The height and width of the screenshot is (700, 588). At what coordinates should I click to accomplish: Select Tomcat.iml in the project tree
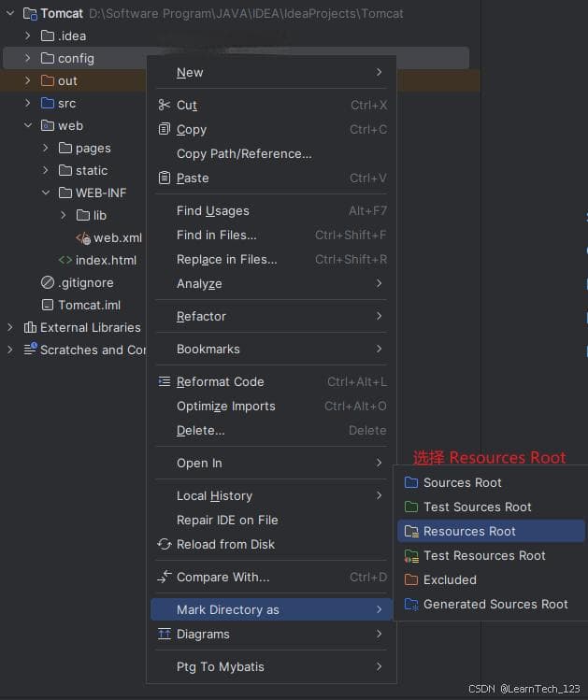click(90, 305)
